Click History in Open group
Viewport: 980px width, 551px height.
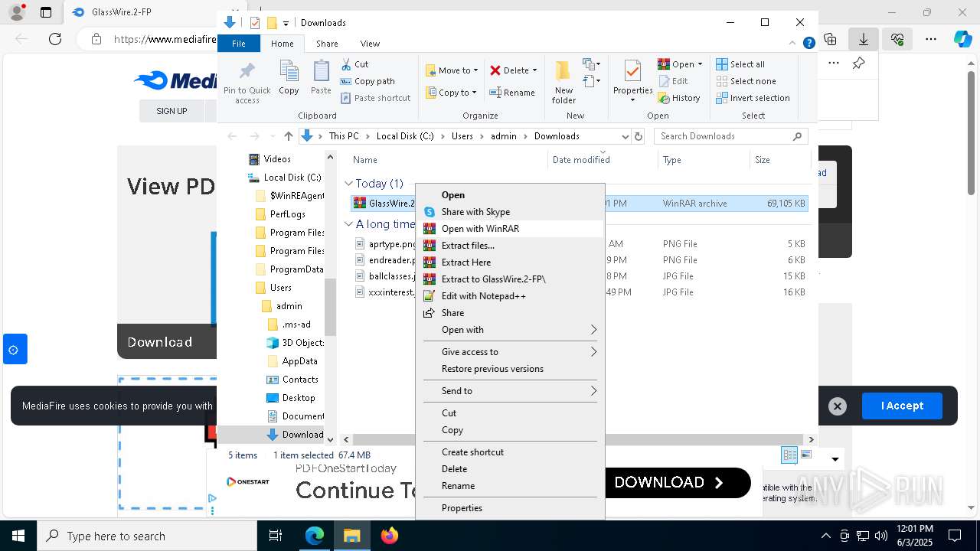(x=679, y=98)
